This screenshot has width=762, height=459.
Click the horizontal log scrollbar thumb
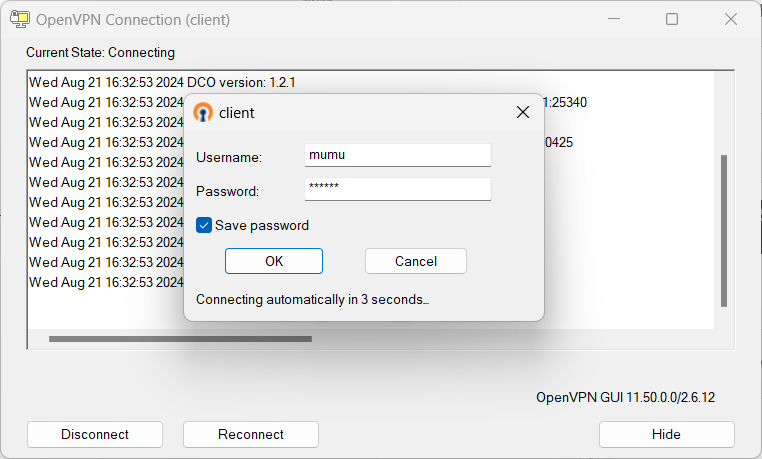pyautogui.click(x=180, y=339)
